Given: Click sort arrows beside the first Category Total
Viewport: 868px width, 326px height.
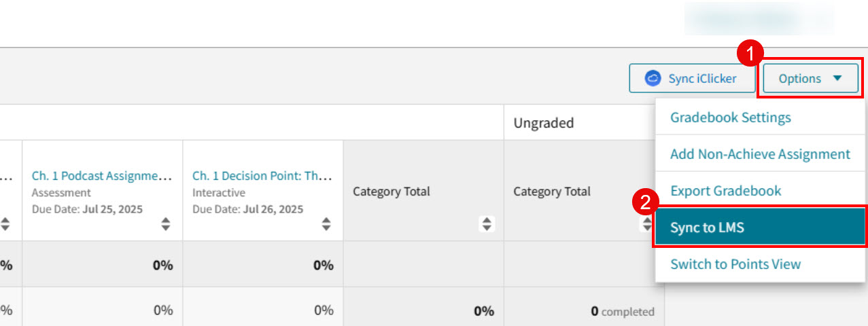Looking at the screenshot, I should pos(487,223).
